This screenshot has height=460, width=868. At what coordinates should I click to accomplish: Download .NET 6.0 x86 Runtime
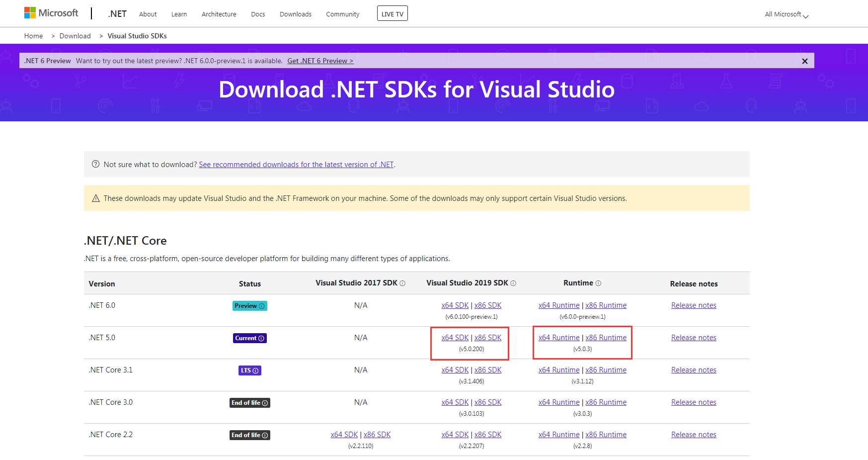point(606,305)
